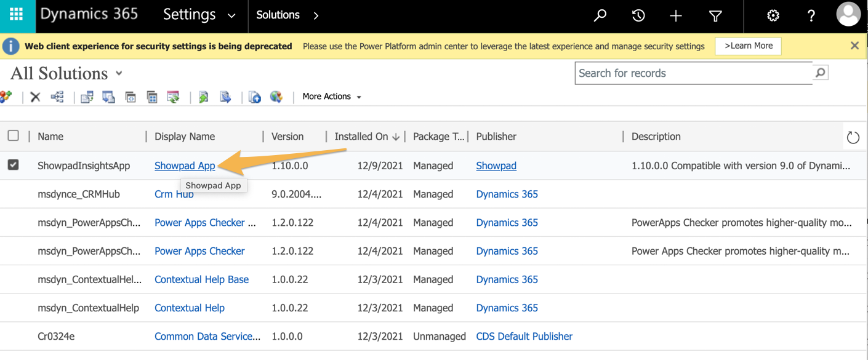This screenshot has width=868, height=360.
Task: Select the Cr0324e row name
Action: coord(56,336)
